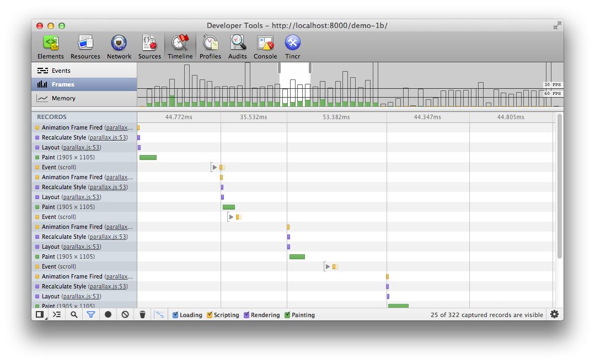Clear the timeline with the circle-slash icon
595x364 pixels.
(125, 314)
